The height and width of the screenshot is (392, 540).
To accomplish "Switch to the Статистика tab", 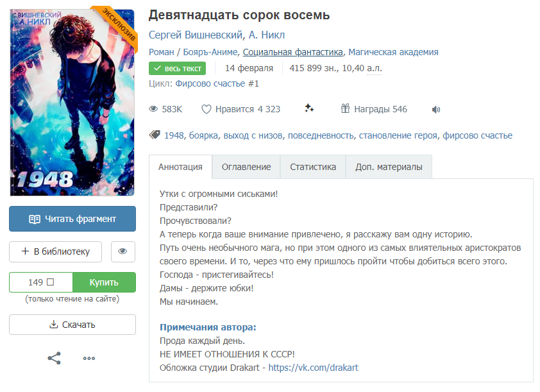I will pos(313,167).
